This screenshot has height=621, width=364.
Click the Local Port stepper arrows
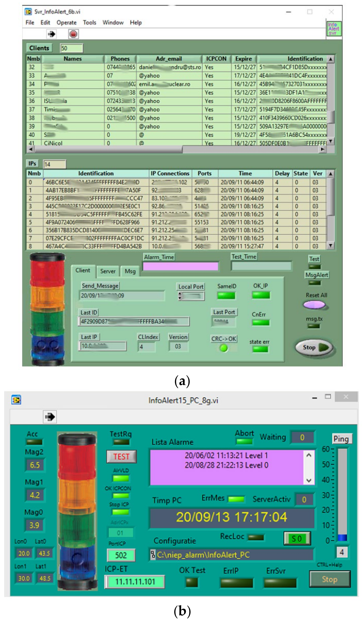point(180,296)
